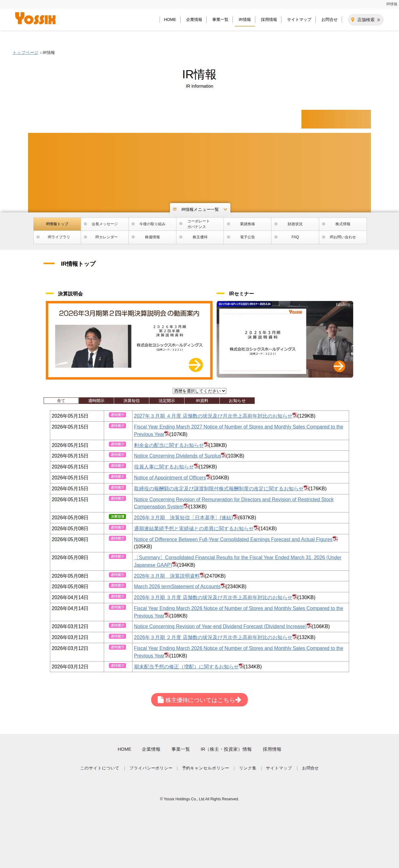Collapse IR情報メニュー一覧 chevron
399x868 pixels.
pyautogui.click(x=225, y=209)
